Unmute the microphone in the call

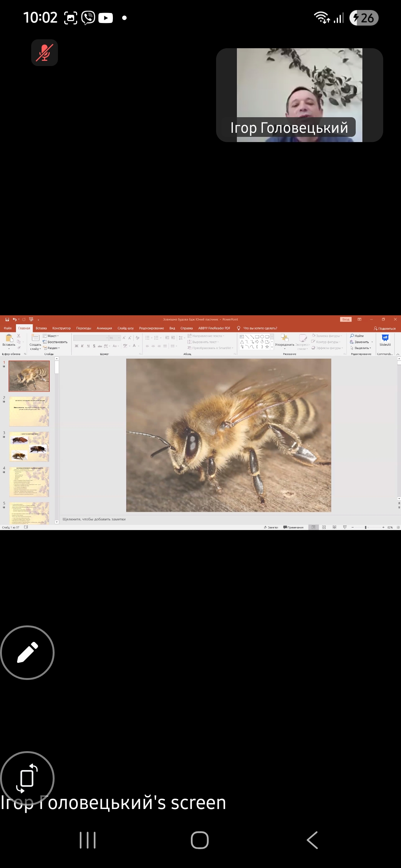[45, 53]
